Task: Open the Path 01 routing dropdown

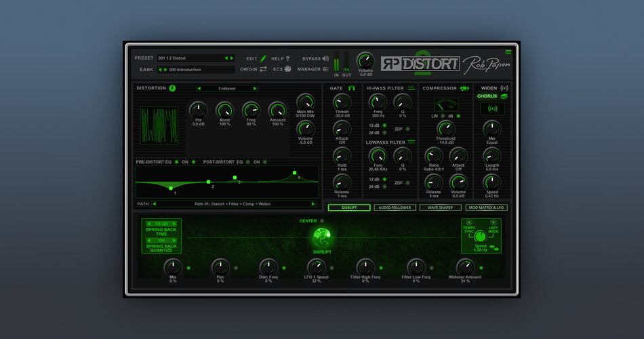Action: pyautogui.click(x=233, y=204)
